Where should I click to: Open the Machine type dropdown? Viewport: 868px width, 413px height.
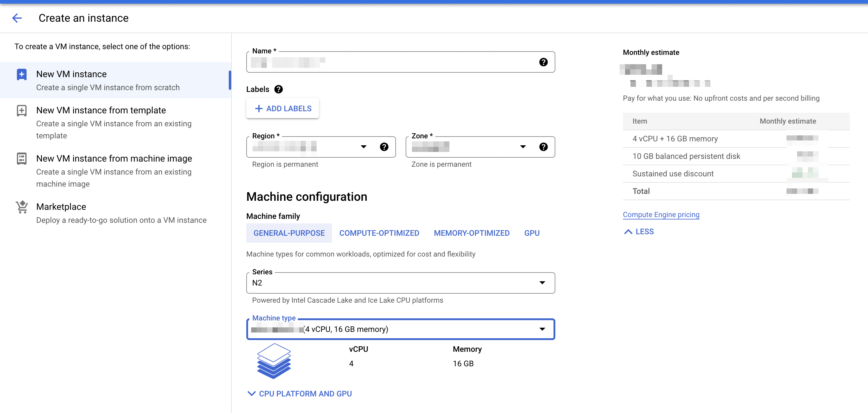click(400, 329)
